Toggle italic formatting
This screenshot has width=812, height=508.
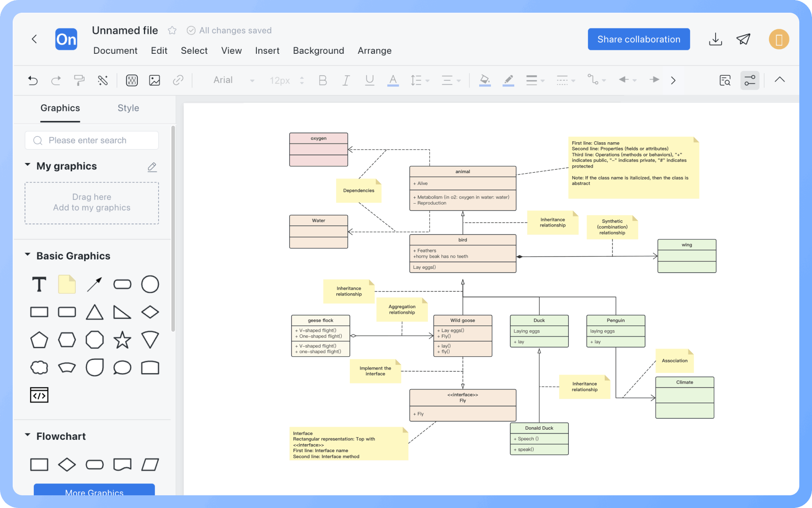346,80
